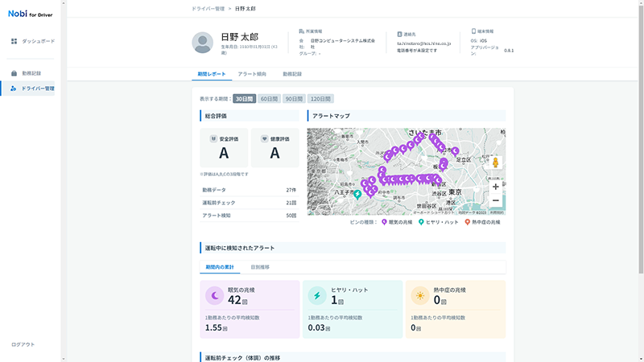Viewport: 644px width, 362px height.
Task: Zoom in on the alert map
Action: [x=495, y=187]
